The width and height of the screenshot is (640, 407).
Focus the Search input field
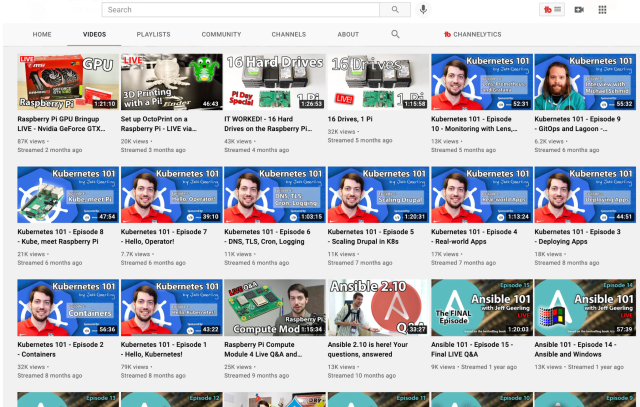point(240,9)
